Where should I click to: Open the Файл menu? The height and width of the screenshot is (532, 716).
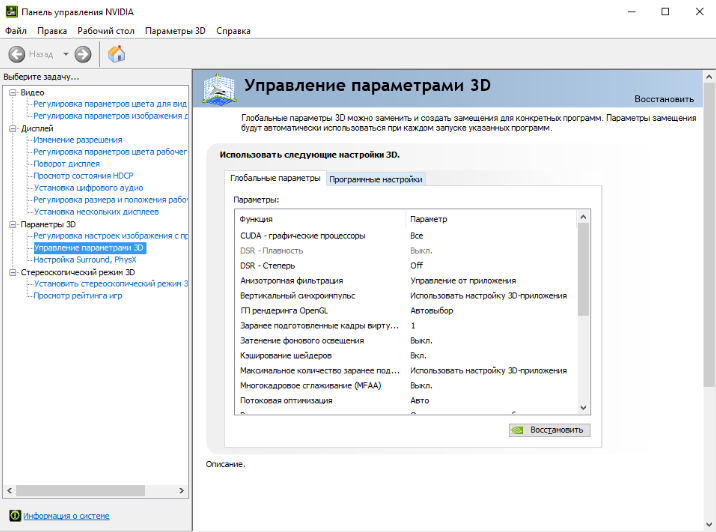[x=15, y=31]
